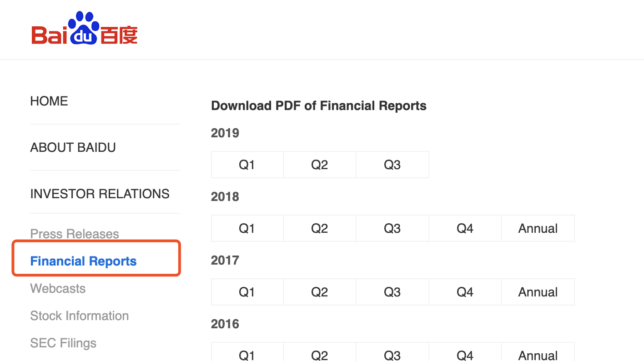Download the 2019 Q1 report
The height and width of the screenshot is (361, 644).
(247, 165)
